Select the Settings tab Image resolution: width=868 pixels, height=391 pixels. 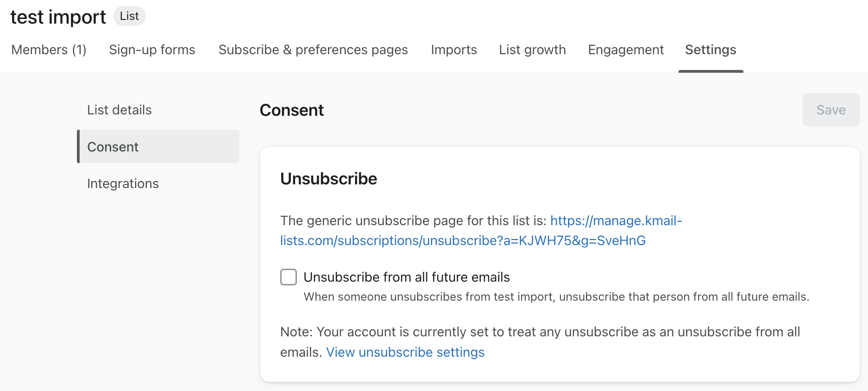710,50
